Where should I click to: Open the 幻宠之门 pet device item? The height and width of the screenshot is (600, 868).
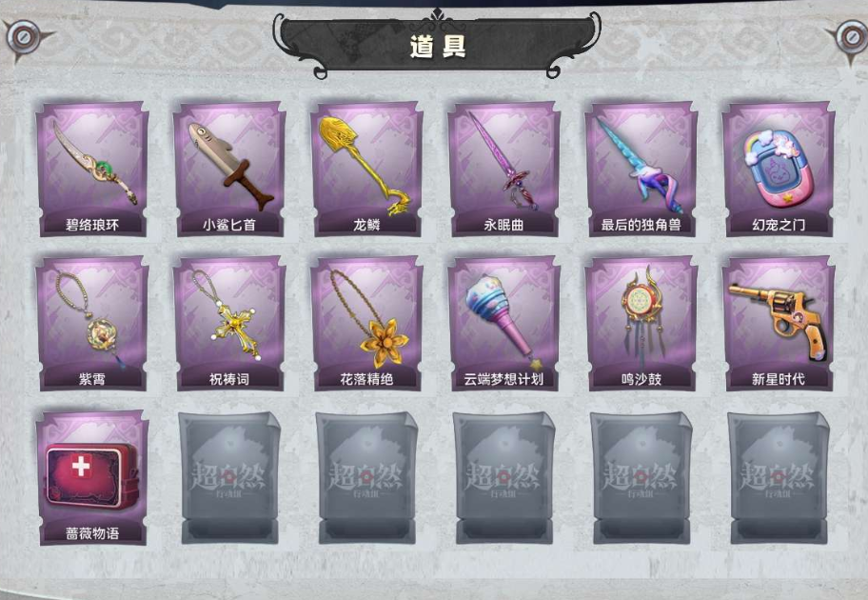pyautogui.click(x=779, y=169)
